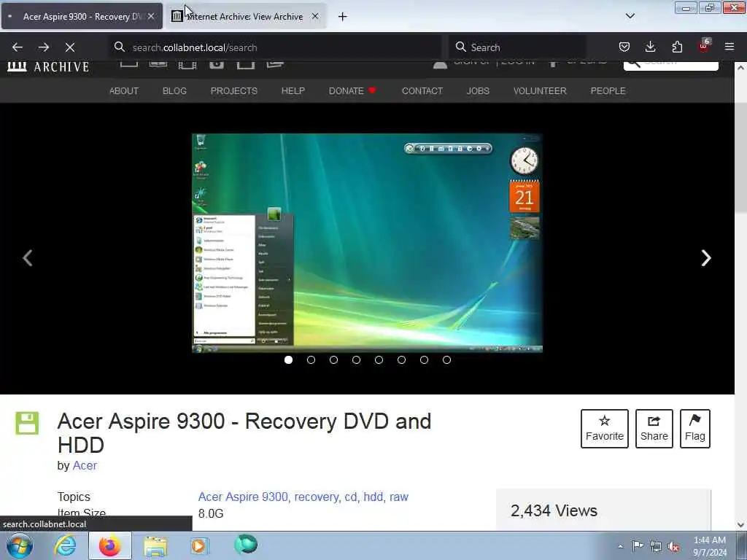Expand the list all tabs chevron
Screen dimensions: 747x560
630,16
